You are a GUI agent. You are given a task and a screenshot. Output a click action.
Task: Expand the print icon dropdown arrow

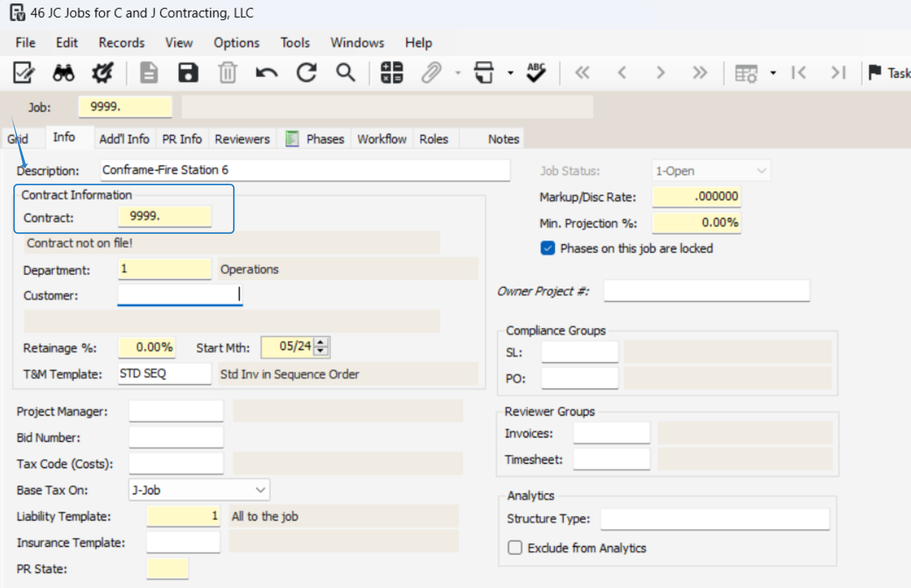[x=511, y=73]
